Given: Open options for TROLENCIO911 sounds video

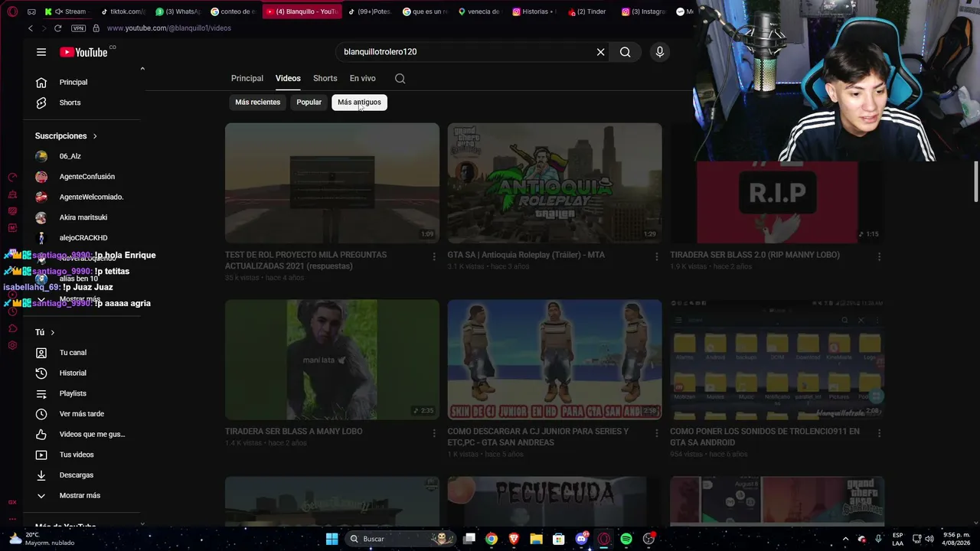Looking at the screenshot, I should point(879,433).
